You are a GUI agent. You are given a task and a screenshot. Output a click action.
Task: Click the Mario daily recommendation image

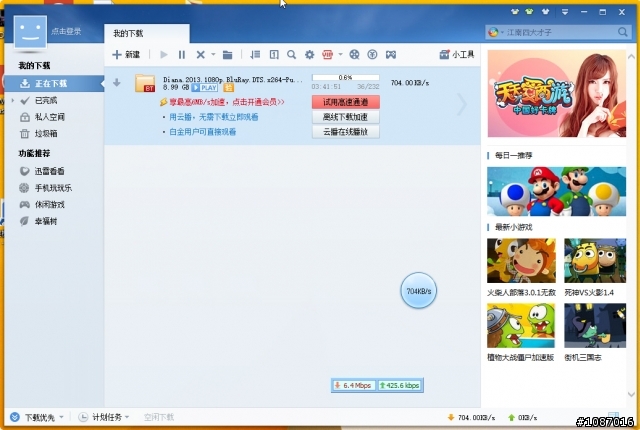556,191
